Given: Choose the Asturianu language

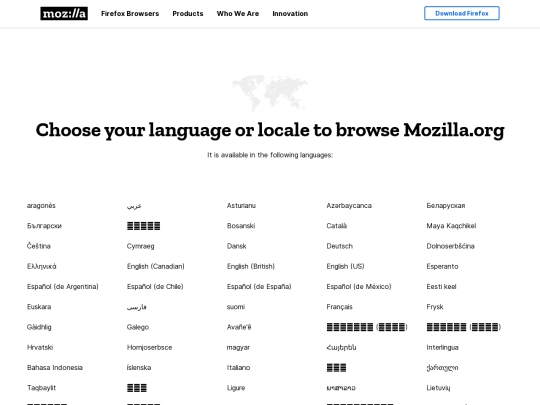Looking at the screenshot, I should (241, 206).
